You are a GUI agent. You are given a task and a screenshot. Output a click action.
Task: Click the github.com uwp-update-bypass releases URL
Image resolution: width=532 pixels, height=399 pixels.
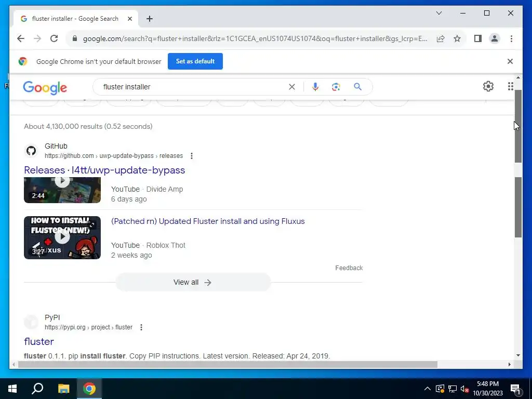coord(114,156)
